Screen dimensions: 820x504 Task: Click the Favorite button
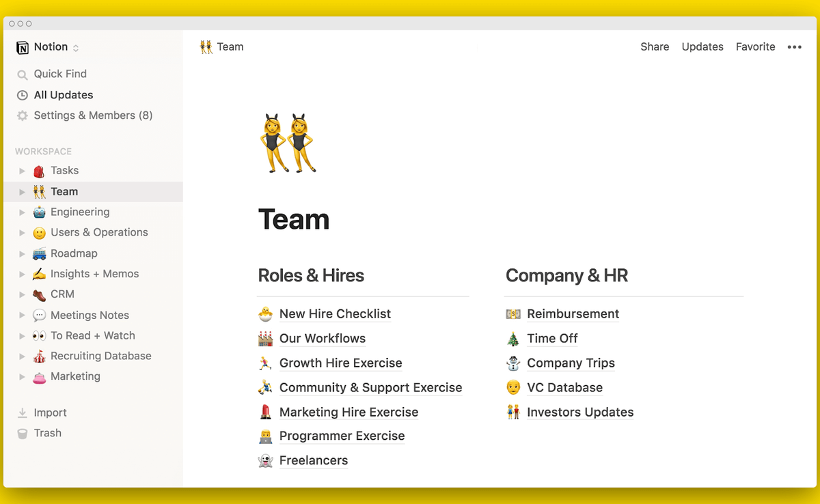point(755,47)
